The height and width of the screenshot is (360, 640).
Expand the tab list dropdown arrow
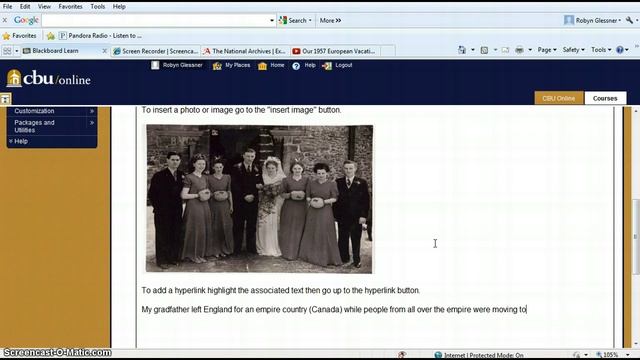(x=17, y=51)
